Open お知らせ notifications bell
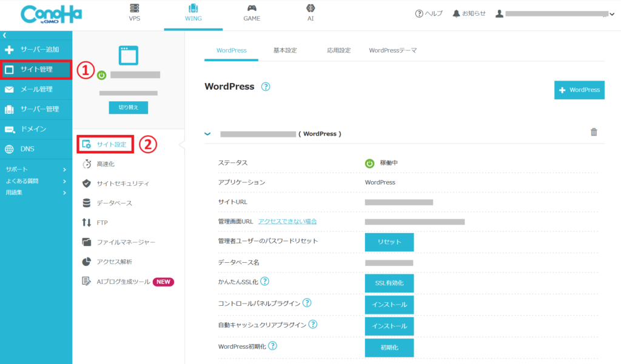Viewport: 621px width, 364px height. coord(469,13)
